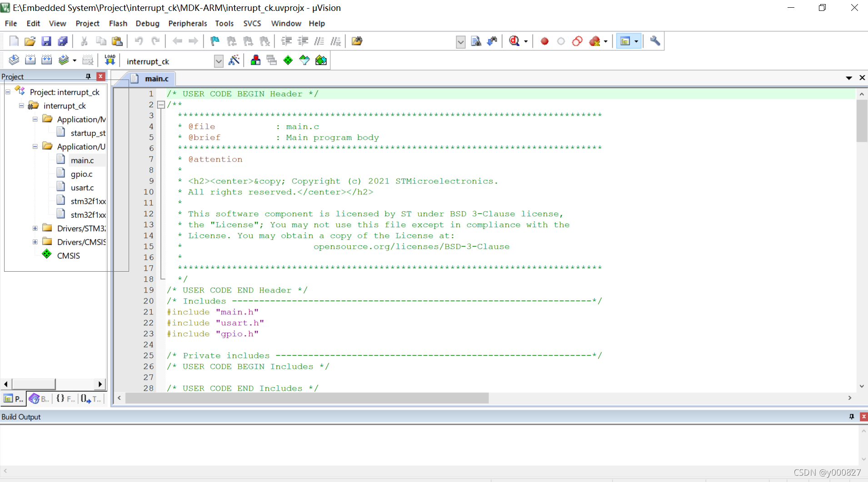The height and width of the screenshot is (482, 868).
Task: Cut selected text with scissors icon
Action: click(84, 41)
